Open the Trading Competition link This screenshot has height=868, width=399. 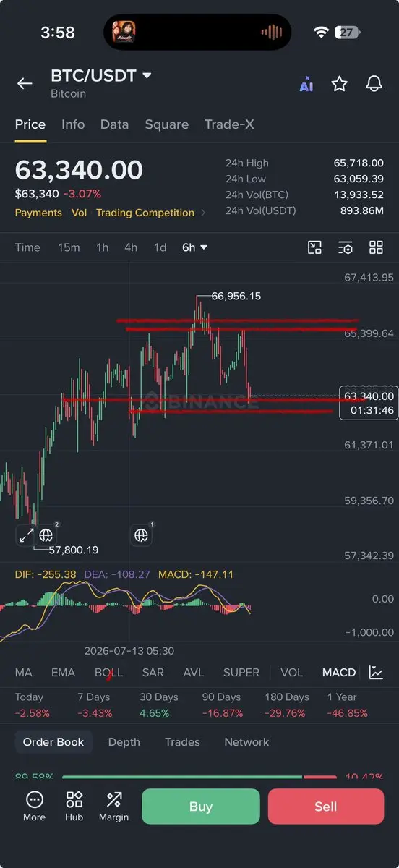(145, 213)
